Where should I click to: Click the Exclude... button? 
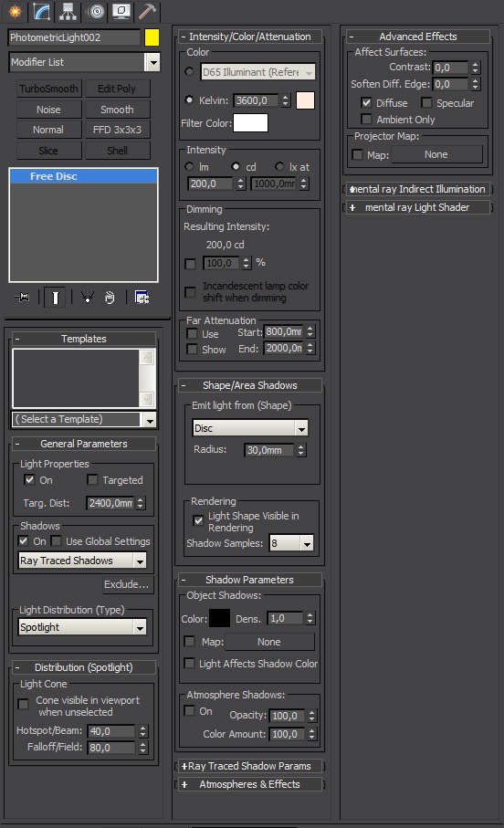pyautogui.click(x=126, y=584)
